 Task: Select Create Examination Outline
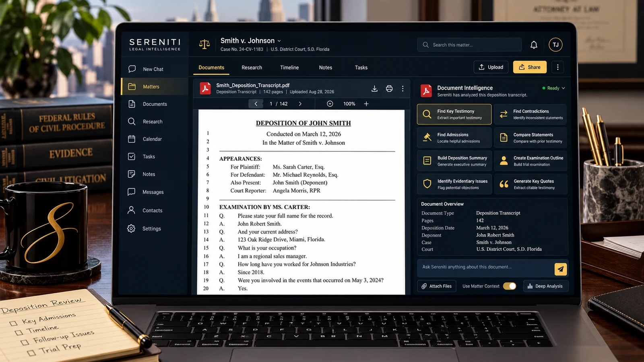pyautogui.click(x=530, y=161)
